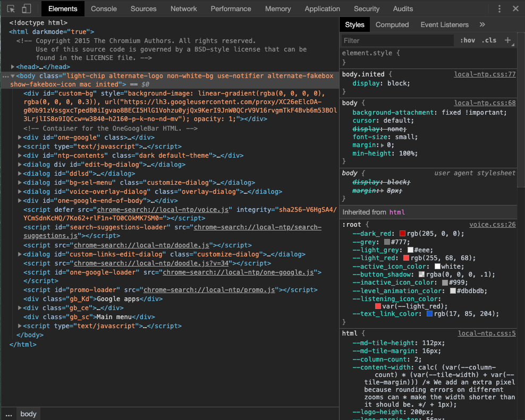Switch to the Security tab
The width and height of the screenshot is (525, 420).
point(367,8)
